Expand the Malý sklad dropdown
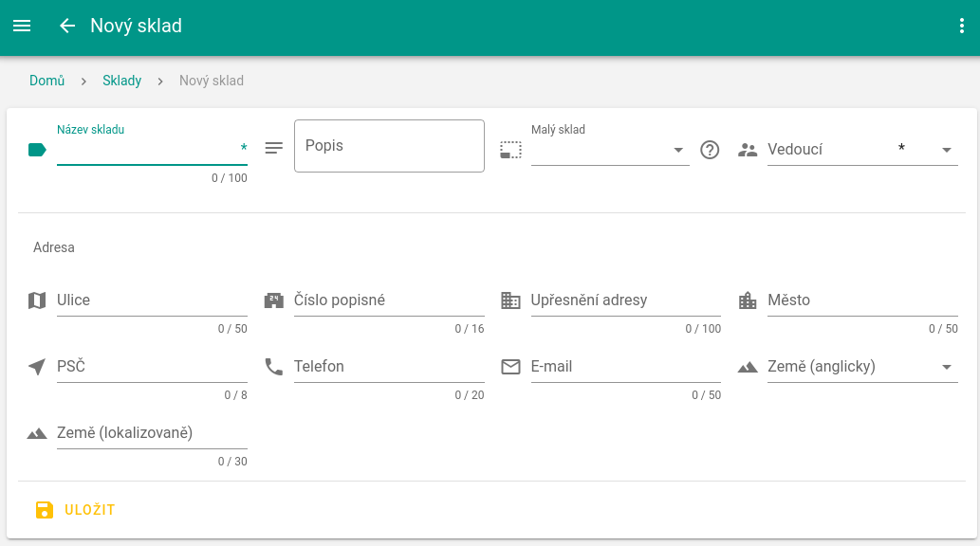980x546 pixels. (610, 150)
